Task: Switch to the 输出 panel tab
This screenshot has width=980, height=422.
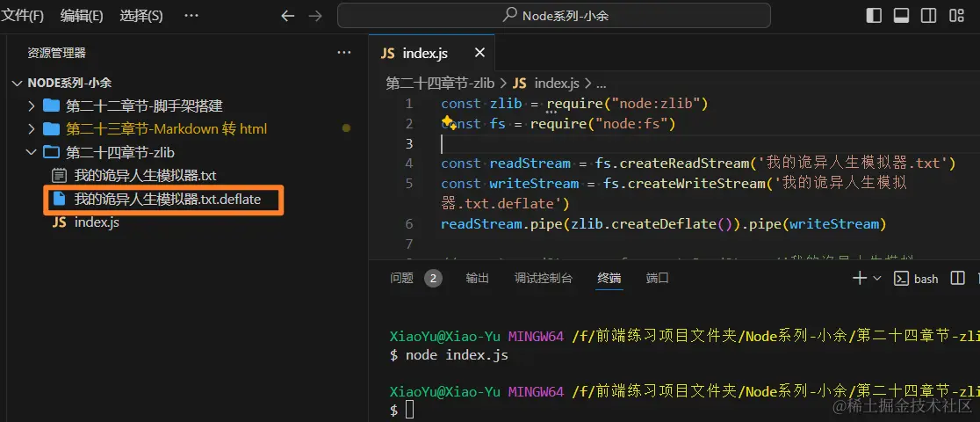Action: [478, 278]
